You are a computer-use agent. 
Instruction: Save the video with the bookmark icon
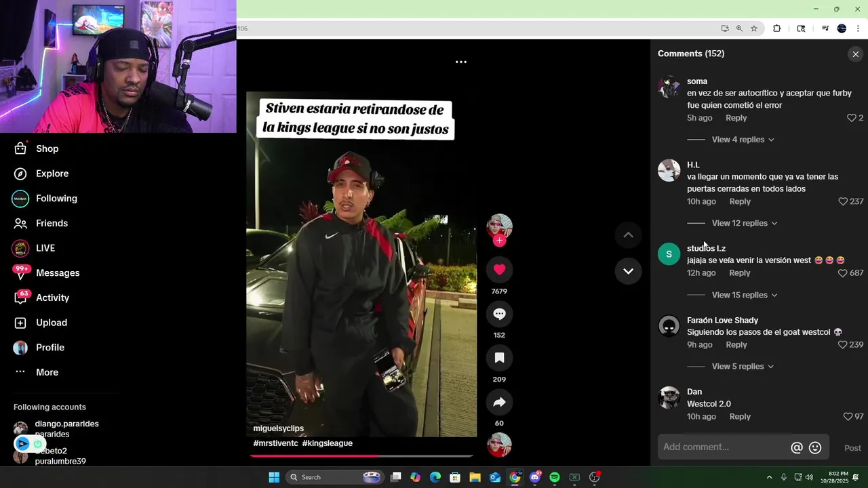(x=500, y=358)
